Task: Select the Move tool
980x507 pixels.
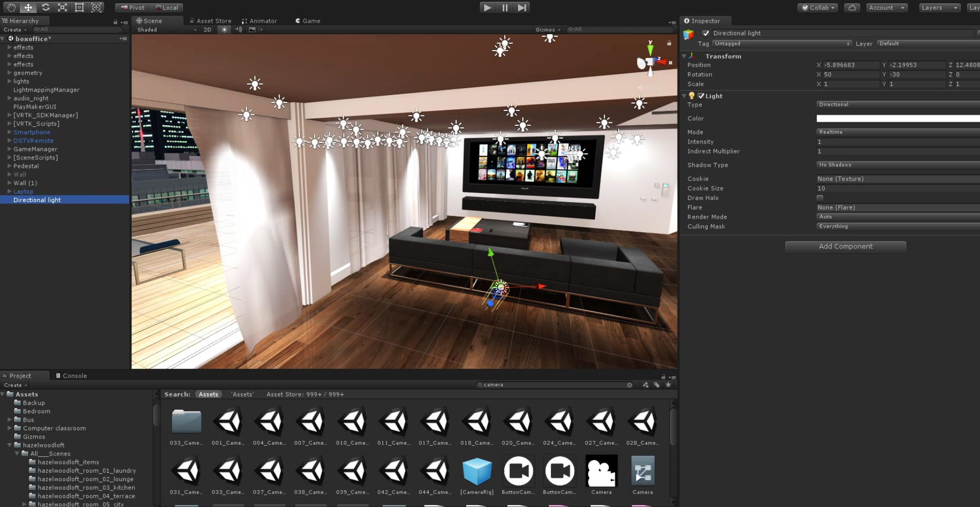Action: [x=28, y=7]
